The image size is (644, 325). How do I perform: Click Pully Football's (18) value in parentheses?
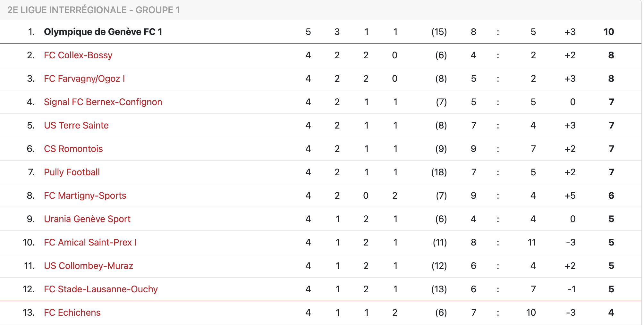tap(439, 172)
